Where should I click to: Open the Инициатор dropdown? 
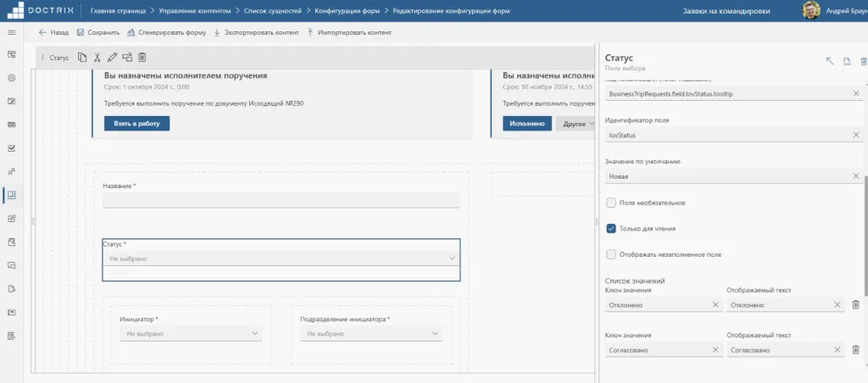click(x=191, y=334)
